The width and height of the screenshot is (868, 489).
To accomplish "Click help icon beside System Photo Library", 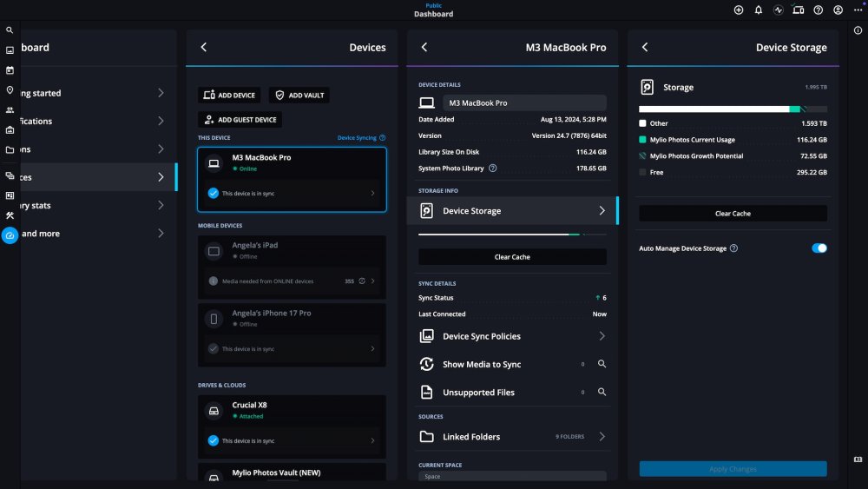I will tap(493, 169).
